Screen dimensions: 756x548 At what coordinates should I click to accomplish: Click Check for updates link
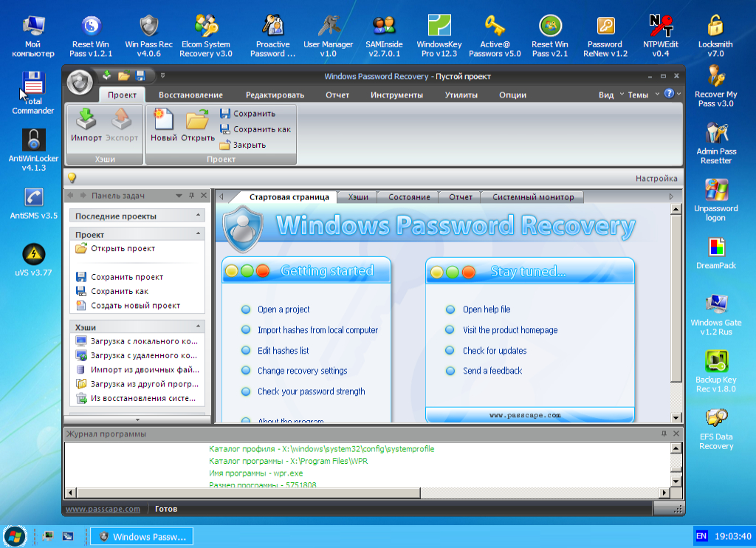tap(495, 351)
